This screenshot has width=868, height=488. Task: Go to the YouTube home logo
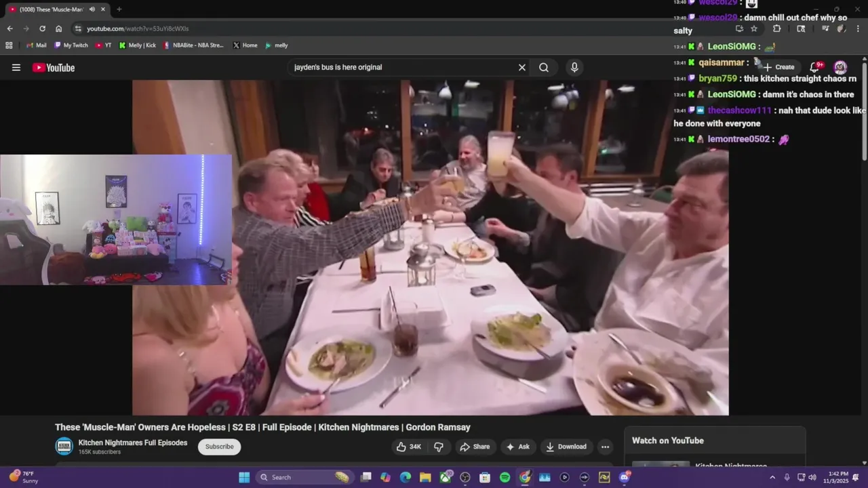point(54,67)
